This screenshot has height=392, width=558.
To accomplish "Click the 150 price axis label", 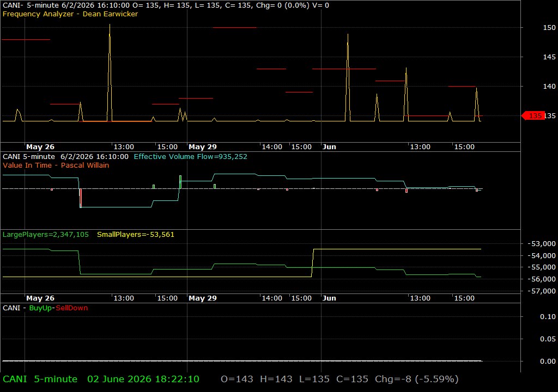I will [549, 27].
